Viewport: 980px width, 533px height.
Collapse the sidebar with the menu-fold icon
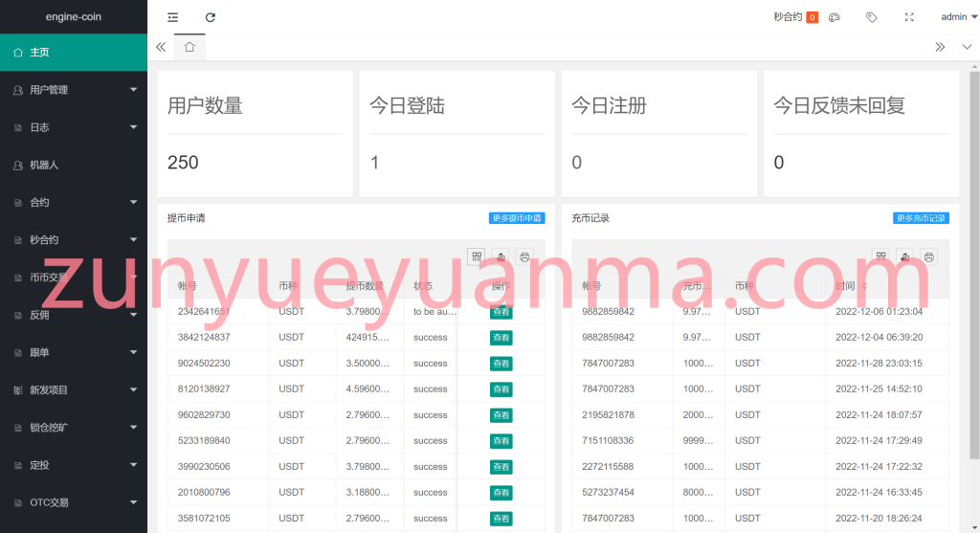coord(172,17)
